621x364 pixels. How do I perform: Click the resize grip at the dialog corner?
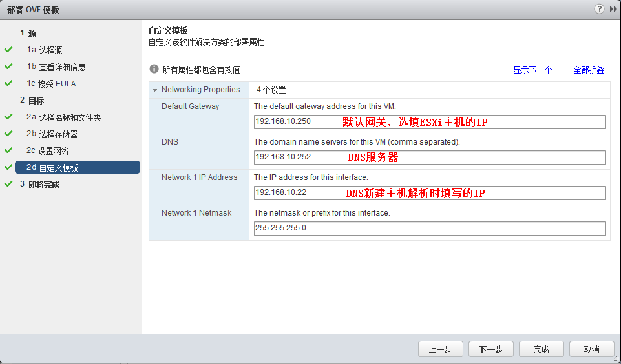pos(615,358)
